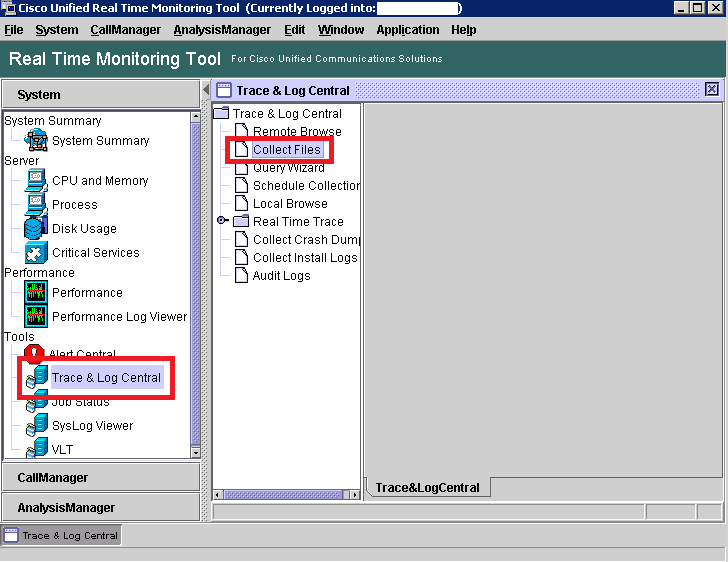The image size is (728, 562).
Task: Click the Query Wizard document icon
Action: pos(241,169)
